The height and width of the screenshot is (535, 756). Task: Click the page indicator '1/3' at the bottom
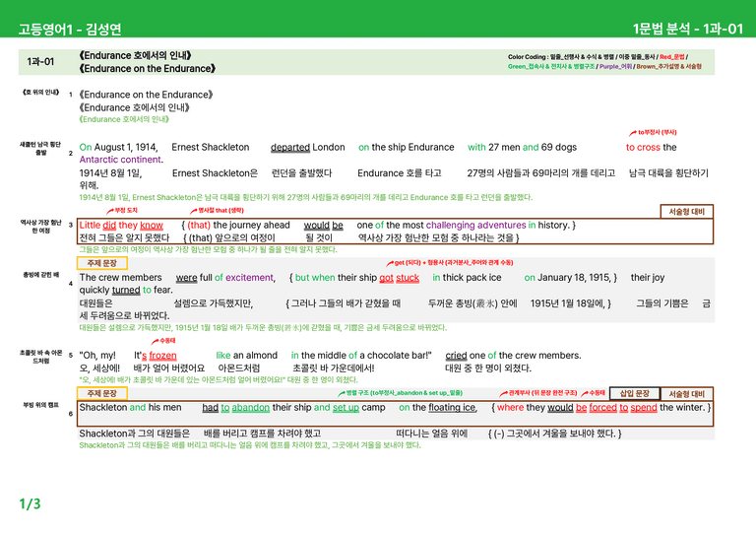click(x=30, y=504)
